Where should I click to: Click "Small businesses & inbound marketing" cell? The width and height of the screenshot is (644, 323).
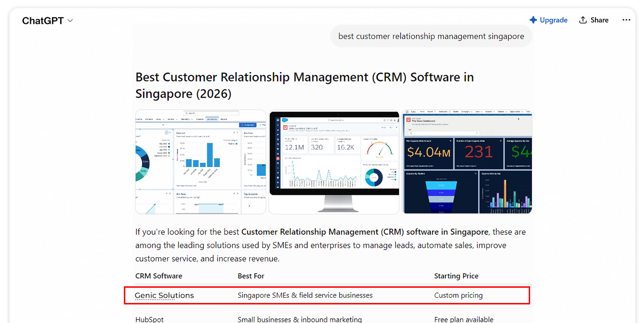tap(300, 320)
